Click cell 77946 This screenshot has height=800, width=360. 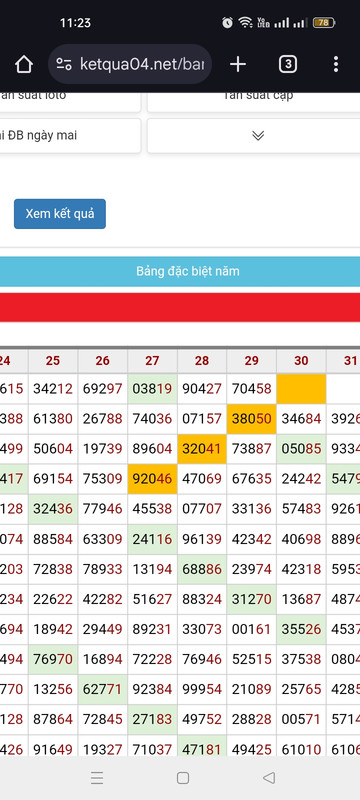point(102,510)
